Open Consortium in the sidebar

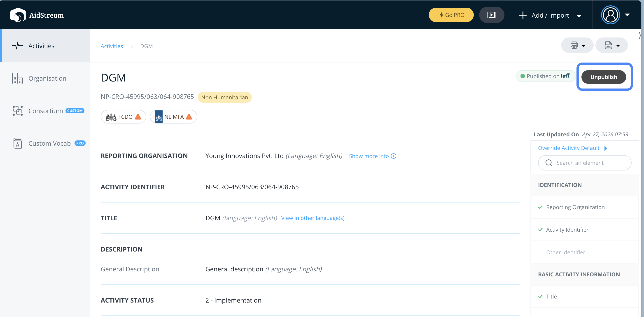45,111
